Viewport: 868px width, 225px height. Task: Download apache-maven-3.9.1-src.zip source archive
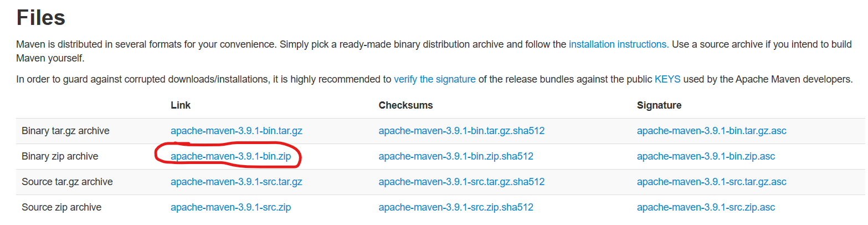pyautogui.click(x=230, y=208)
